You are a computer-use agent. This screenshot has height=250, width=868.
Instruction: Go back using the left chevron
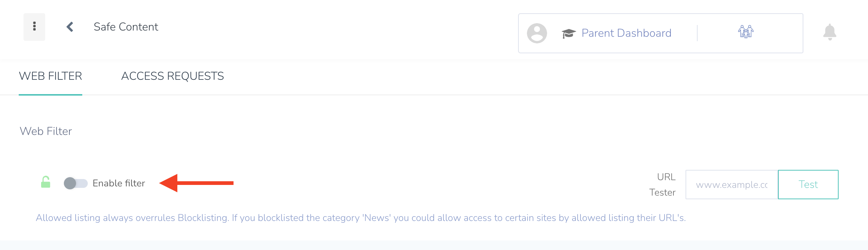[x=70, y=27]
